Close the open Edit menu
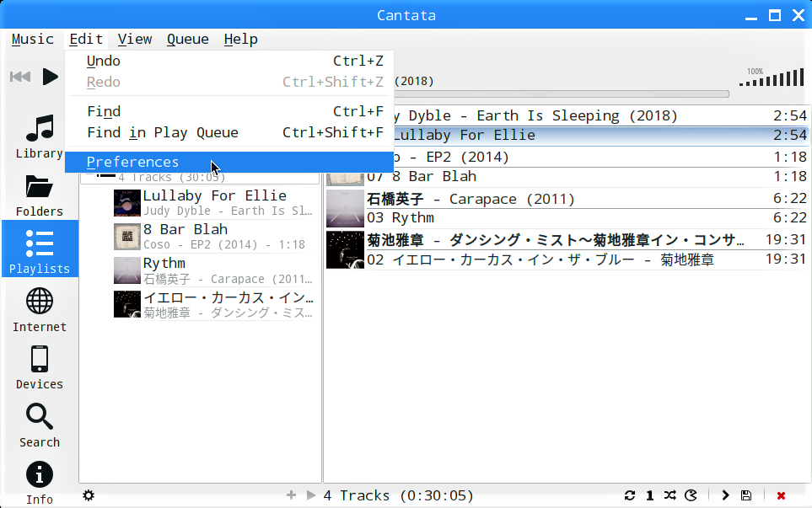The image size is (812, 508). click(x=86, y=40)
